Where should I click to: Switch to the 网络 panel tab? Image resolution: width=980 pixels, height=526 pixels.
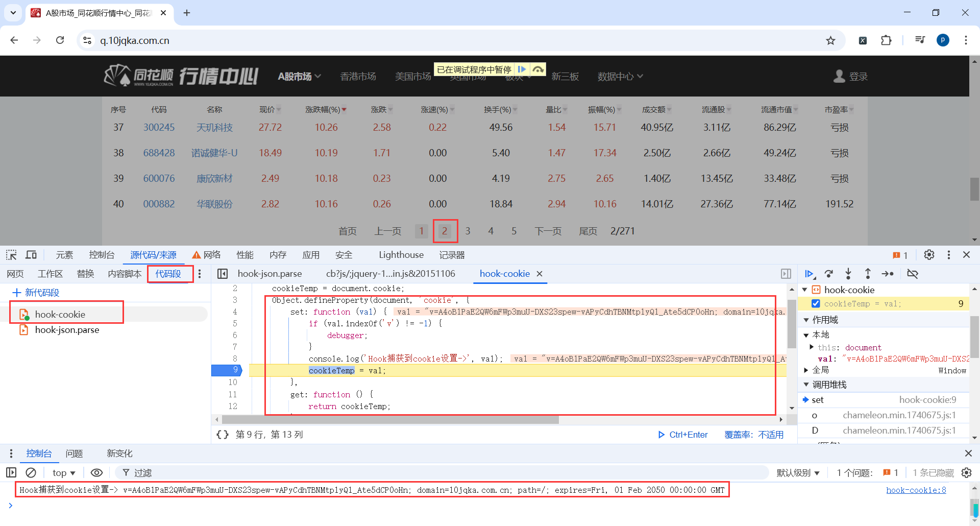[x=206, y=255]
